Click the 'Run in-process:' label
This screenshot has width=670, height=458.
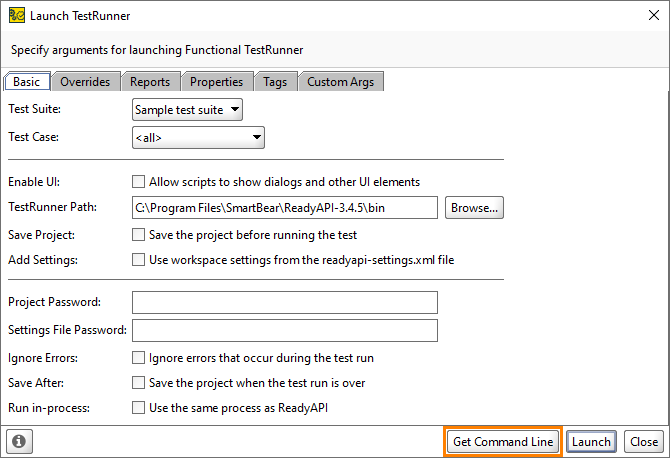pos(49,408)
